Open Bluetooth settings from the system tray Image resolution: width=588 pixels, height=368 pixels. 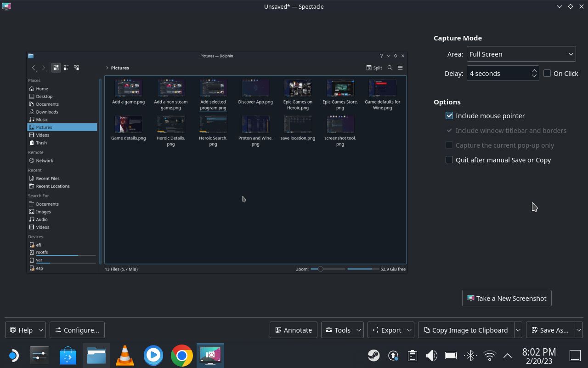point(470,355)
